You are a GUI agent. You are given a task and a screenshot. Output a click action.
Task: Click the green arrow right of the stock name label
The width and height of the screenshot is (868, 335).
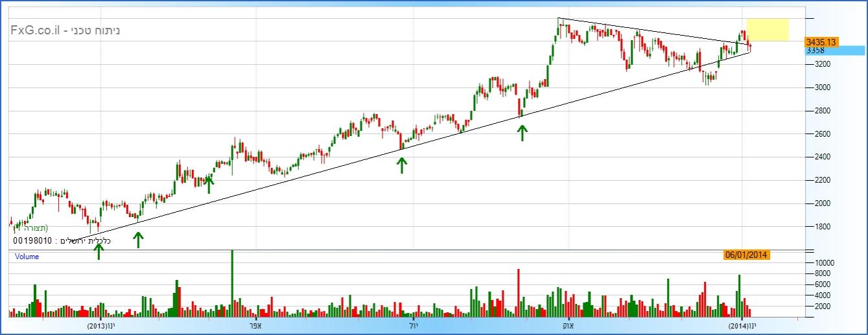(138, 240)
